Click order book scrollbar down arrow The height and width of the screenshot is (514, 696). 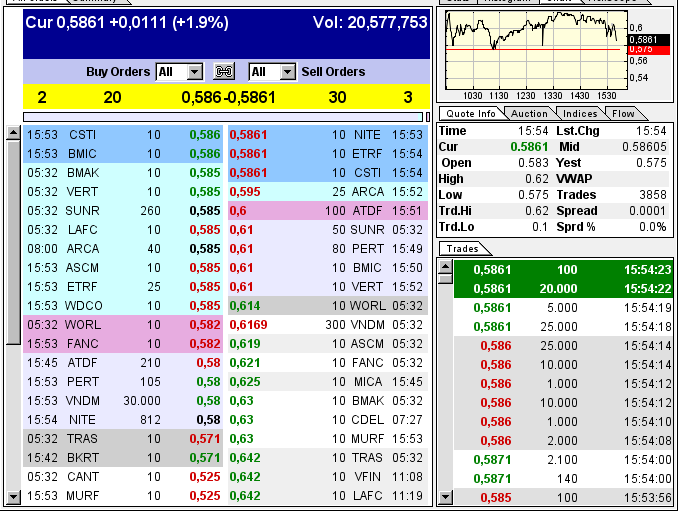tap(14, 497)
